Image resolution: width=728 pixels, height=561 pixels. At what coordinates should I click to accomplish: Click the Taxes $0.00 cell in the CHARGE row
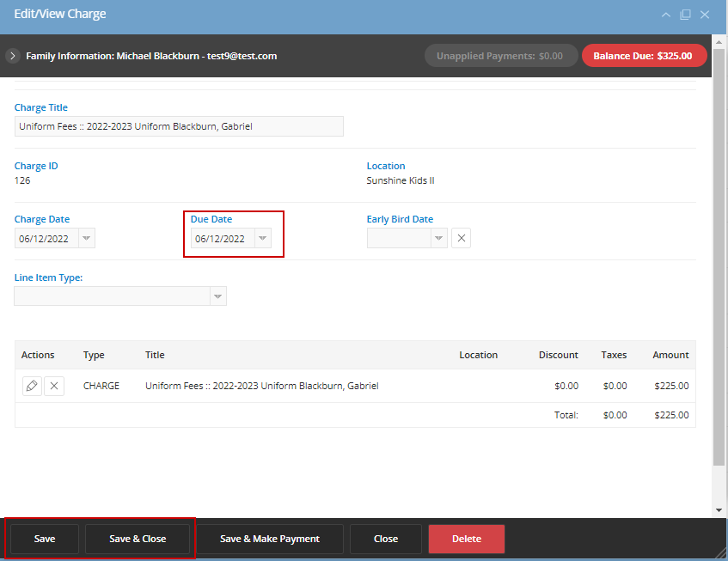(x=615, y=386)
